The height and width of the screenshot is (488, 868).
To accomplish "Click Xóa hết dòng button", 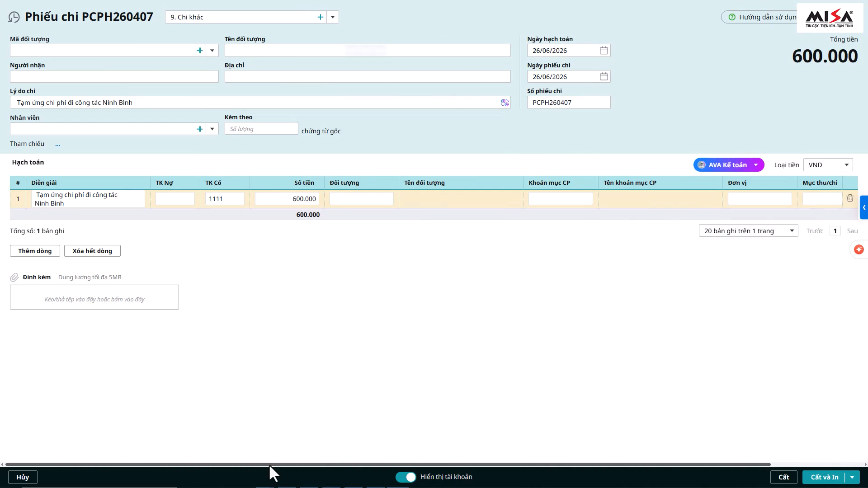I will coord(92,251).
